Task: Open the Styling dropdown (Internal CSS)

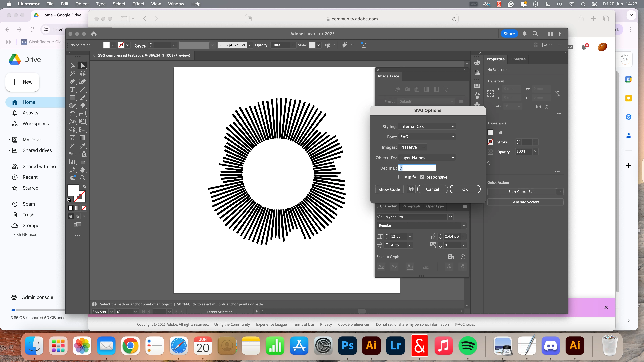Action: (427, 126)
